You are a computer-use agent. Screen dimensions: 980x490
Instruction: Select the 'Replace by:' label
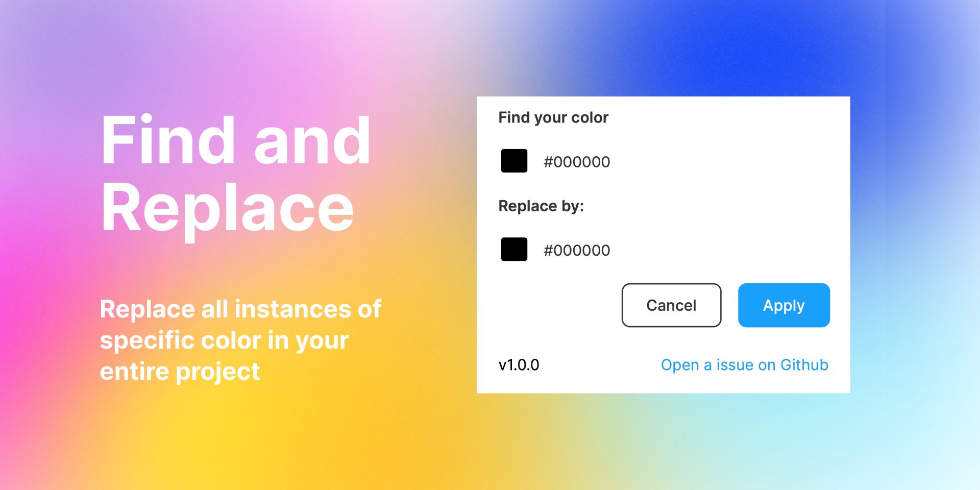coord(542,206)
